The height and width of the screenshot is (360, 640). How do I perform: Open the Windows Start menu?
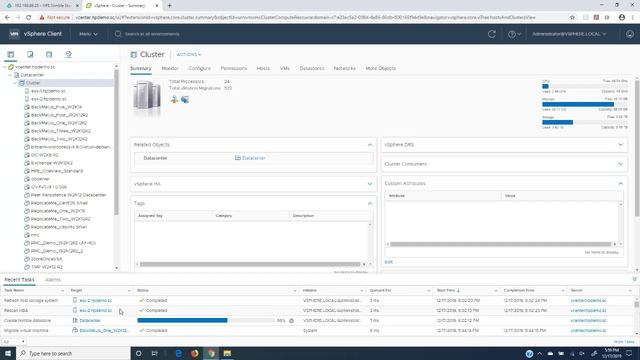coord(8,353)
